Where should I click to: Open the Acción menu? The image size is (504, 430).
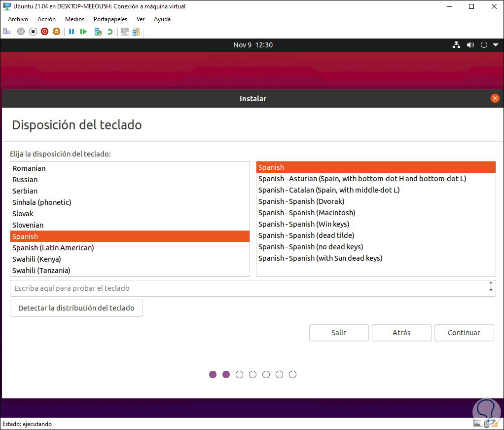(47, 19)
